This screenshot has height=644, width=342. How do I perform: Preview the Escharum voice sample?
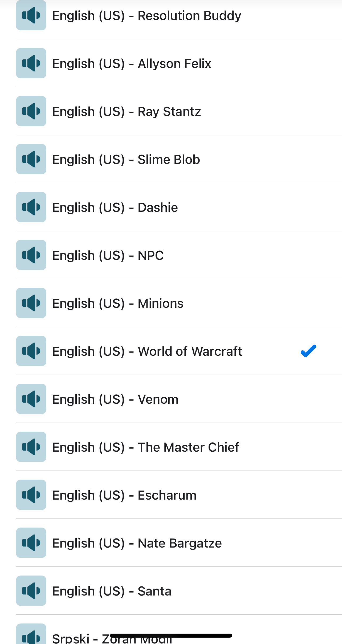(31, 495)
